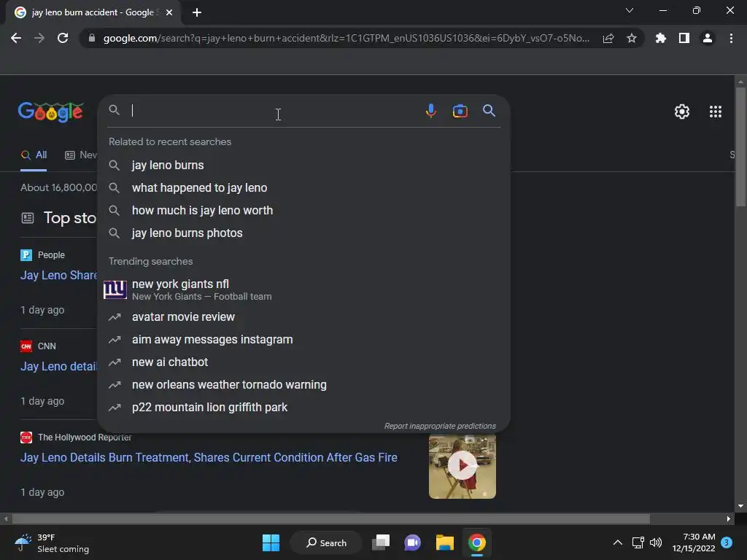Viewport: 747px width, 560px height.
Task: Bookmark this page with star icon
Action: [x=632, y=38]
